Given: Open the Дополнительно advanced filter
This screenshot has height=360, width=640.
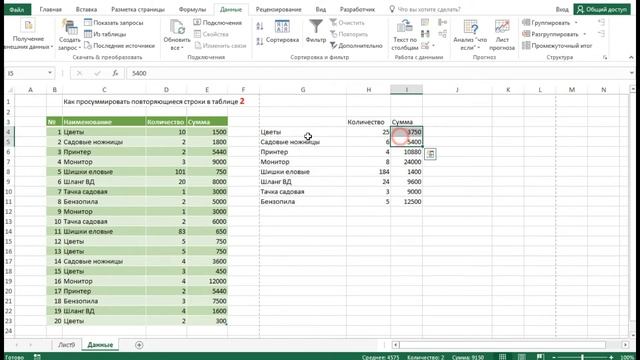Looking at the screenshot, I should tap(356, 46).
